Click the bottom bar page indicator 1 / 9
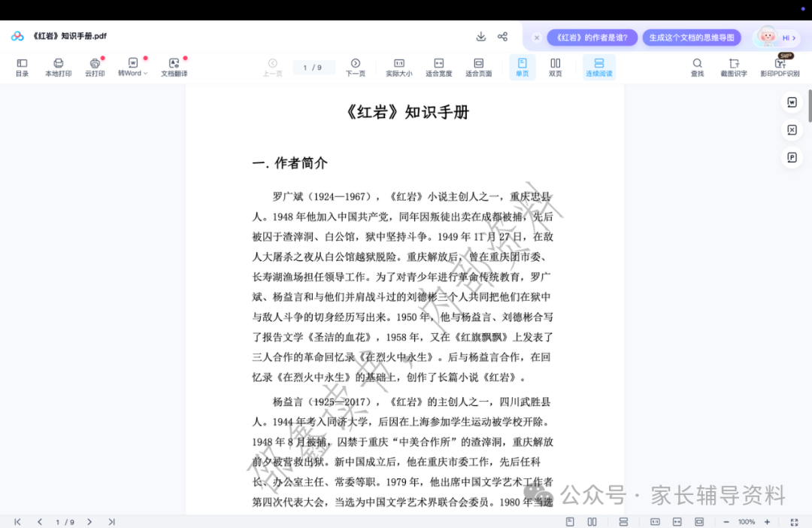Viewport: 812px width, 528px height. pos(65,522)
